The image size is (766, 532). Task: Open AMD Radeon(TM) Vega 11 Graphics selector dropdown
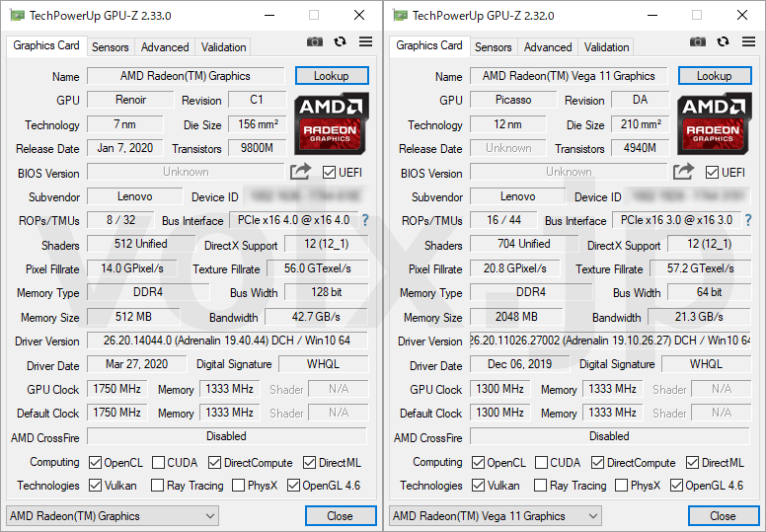pos(496,516)
